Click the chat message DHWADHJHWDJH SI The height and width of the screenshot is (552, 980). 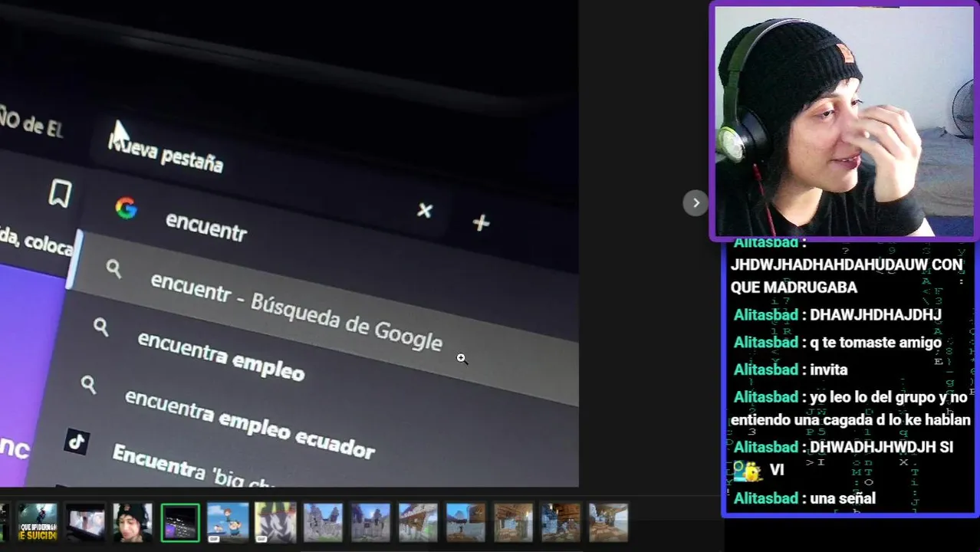[x=881, y=447]
